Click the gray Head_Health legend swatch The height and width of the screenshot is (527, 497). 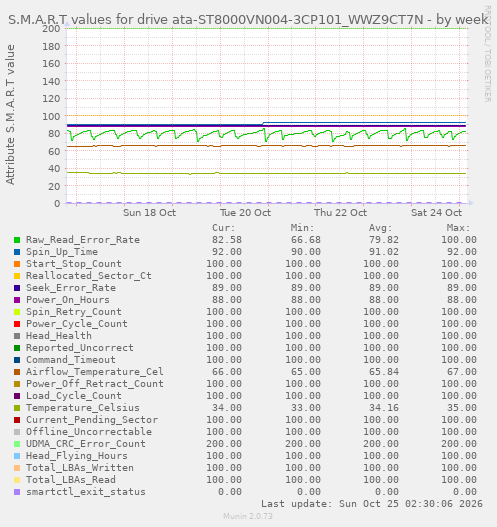point(17,336)
